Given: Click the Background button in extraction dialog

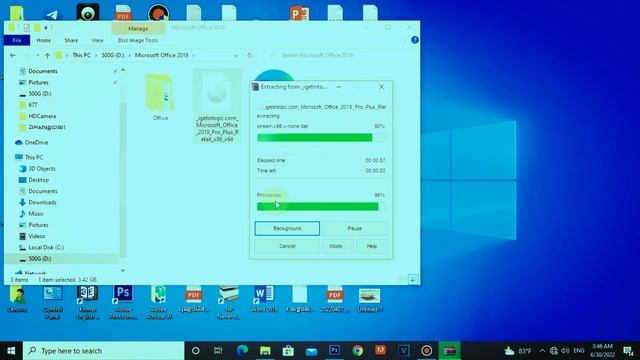Looking at the screenshot, I should coord(287,228).
